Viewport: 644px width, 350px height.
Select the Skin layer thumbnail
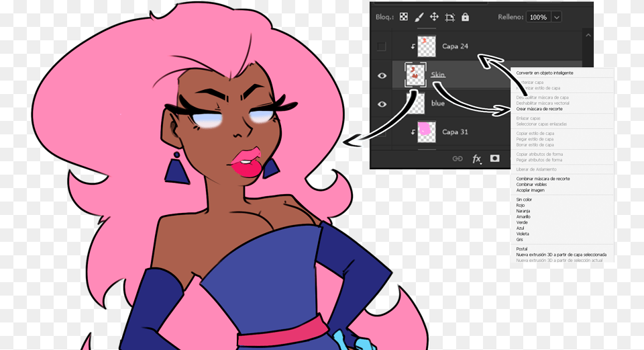[415, 75]
